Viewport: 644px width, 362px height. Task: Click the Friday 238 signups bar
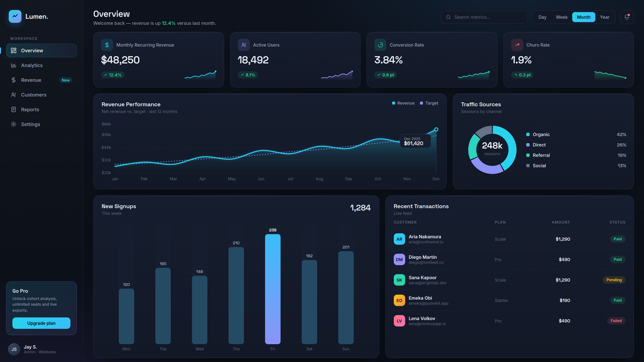[273, 289]
